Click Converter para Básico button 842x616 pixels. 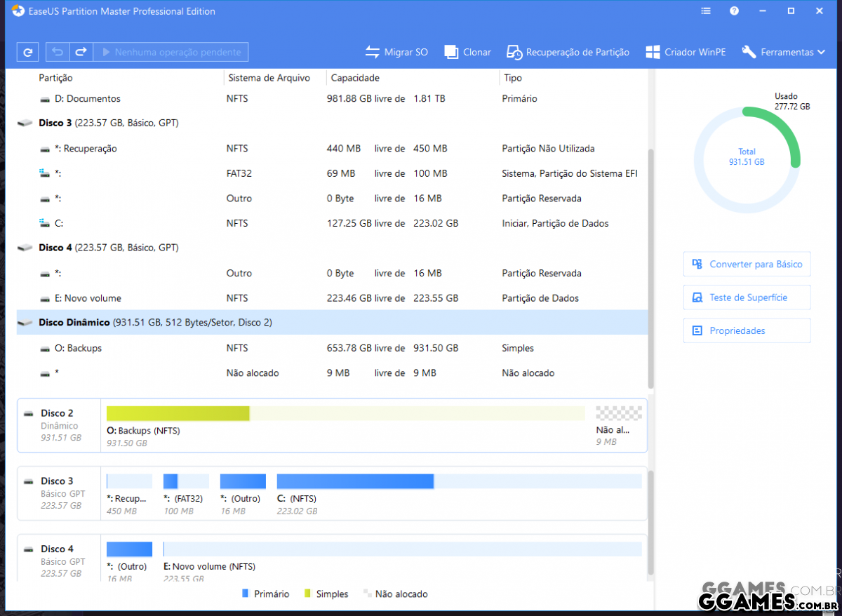747,265
